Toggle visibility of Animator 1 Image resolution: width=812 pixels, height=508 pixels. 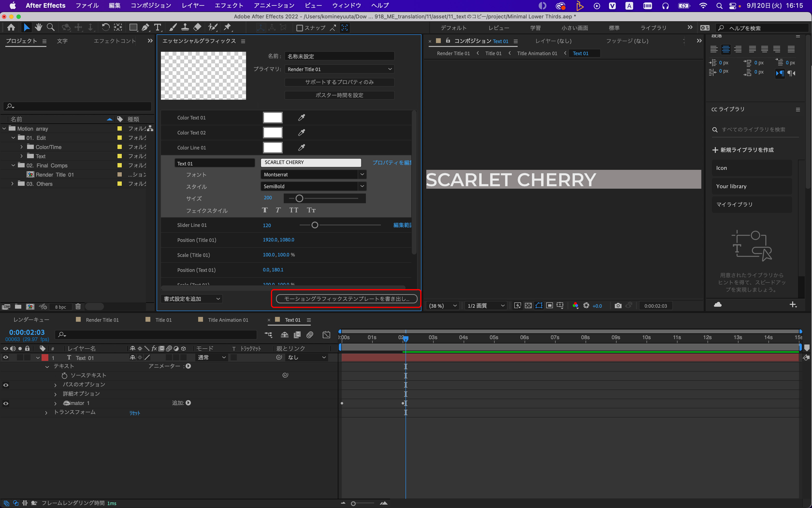click(x=6, y=403)
